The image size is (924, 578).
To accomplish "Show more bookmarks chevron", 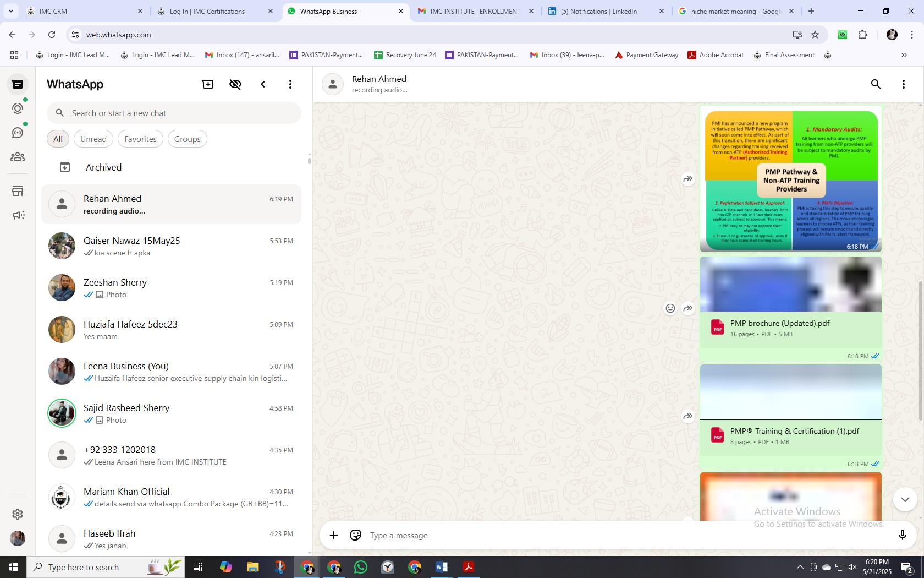I will 904,55.
